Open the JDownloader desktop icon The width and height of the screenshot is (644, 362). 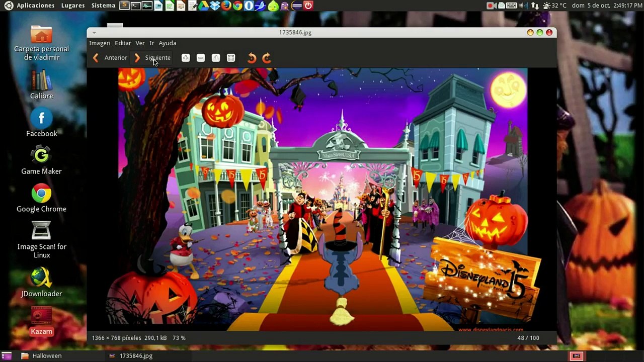pos(41,282)
